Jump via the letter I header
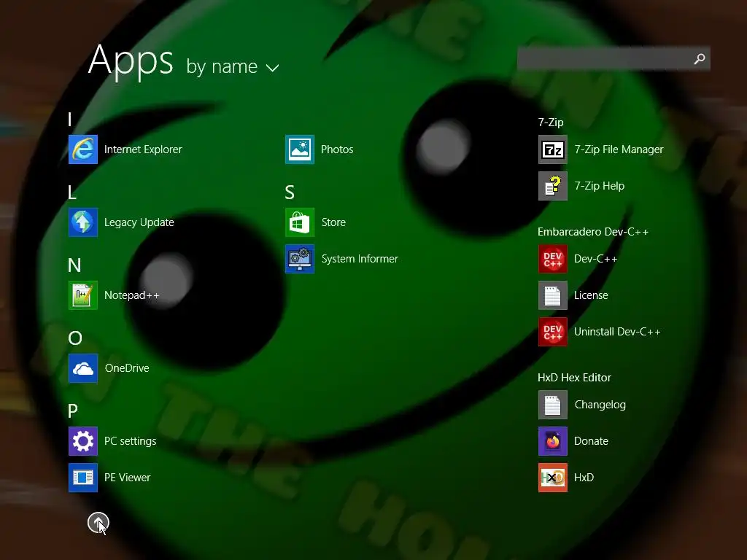747x560 pixels. 70,119
